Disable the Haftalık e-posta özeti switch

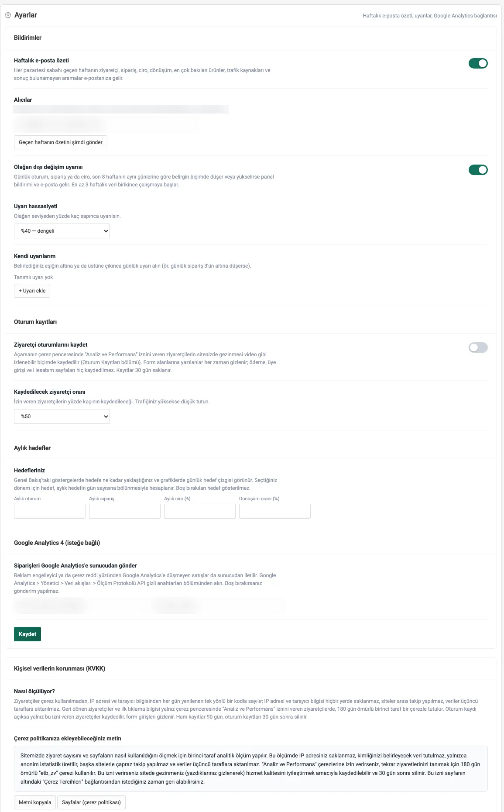click(478, 63)
